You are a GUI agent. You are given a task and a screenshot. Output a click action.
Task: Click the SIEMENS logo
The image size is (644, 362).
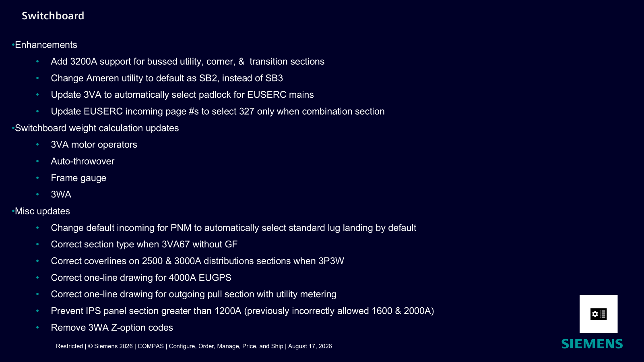592,344
